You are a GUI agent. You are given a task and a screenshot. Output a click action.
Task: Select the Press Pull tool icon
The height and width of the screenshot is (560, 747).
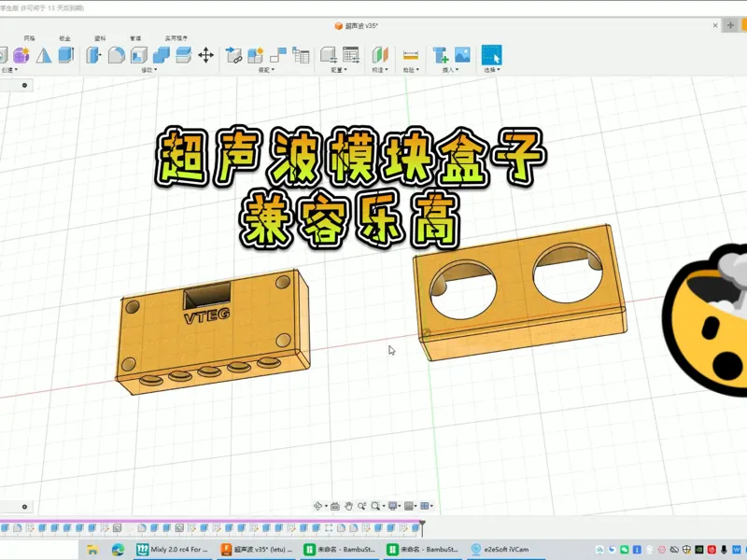93,55
